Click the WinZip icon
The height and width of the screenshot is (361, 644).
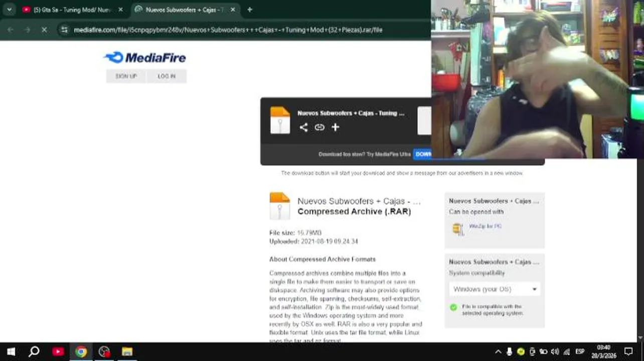coord(458,229)
